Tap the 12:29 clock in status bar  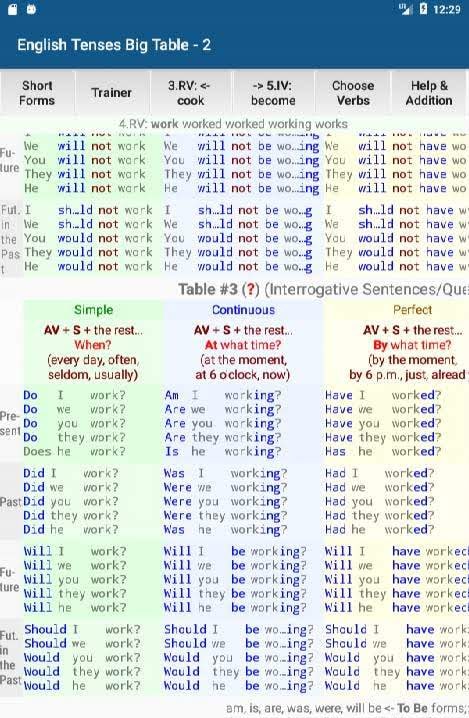tap(447, 9)
